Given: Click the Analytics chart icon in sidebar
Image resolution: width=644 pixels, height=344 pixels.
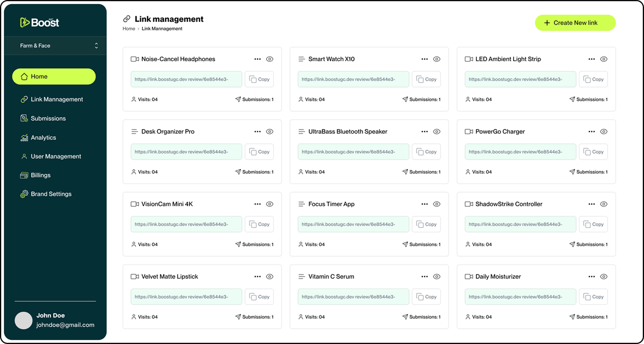Looking at the screenshot, I should tap(24, 138).
